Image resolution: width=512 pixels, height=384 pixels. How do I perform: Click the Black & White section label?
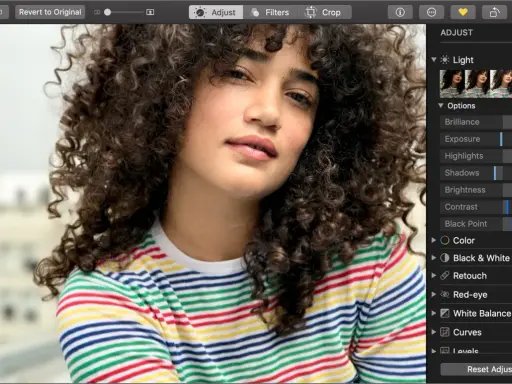(x=481, y=258)
